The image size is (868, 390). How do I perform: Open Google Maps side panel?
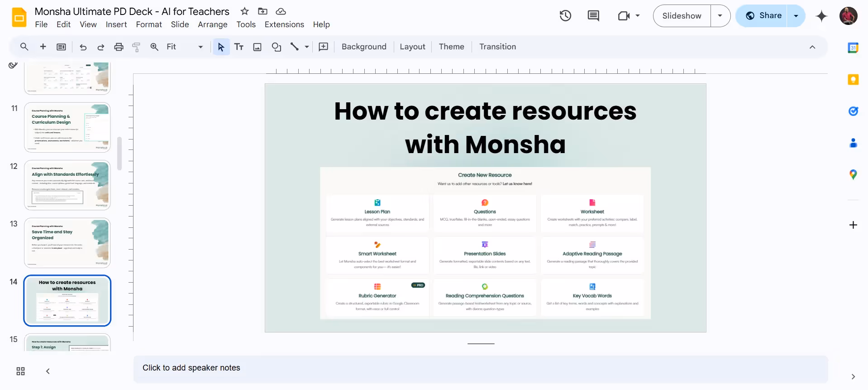pos(853,174)
